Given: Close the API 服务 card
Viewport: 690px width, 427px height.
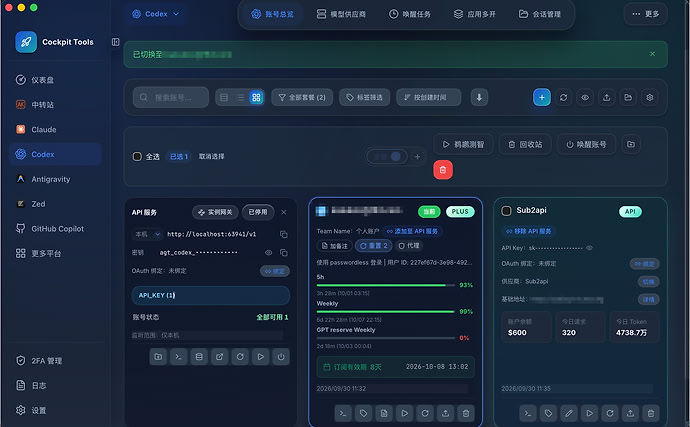Looking at the screenshot, I should pyautogui.click(x=284, y=212).
